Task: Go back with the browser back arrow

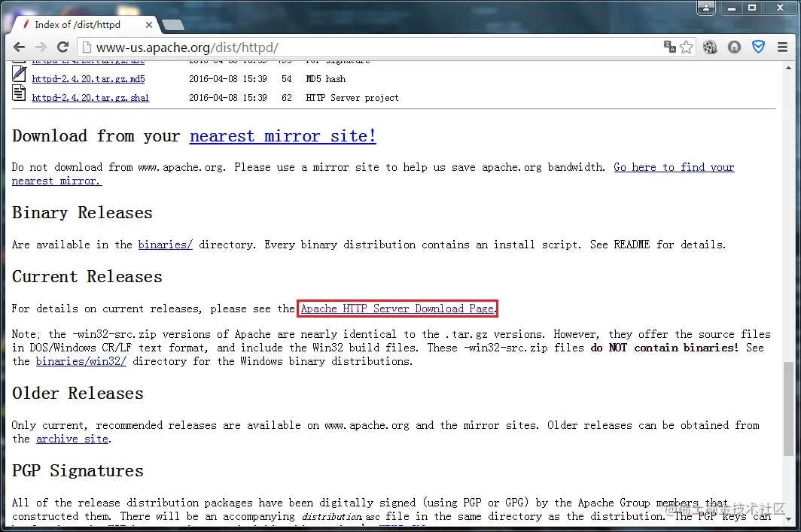Action: (x=19, y=47)
